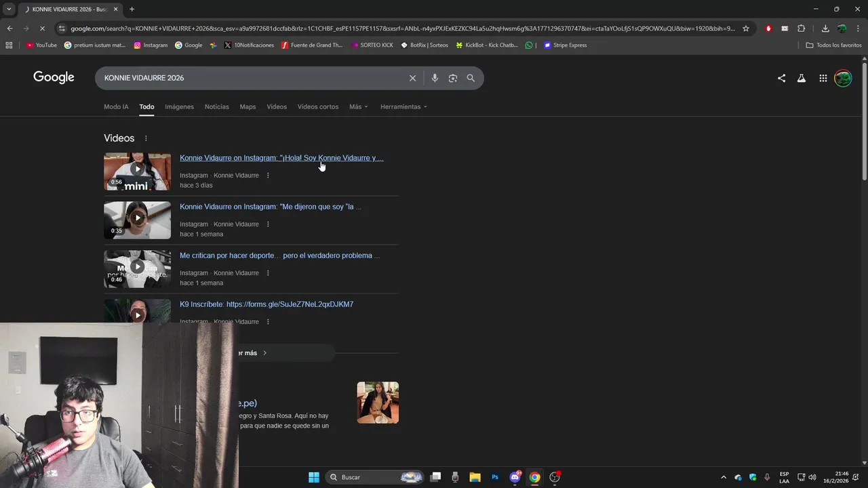Expand the Más search filter dropdown
The image size is (868, 488).
[x=358, y=107]
